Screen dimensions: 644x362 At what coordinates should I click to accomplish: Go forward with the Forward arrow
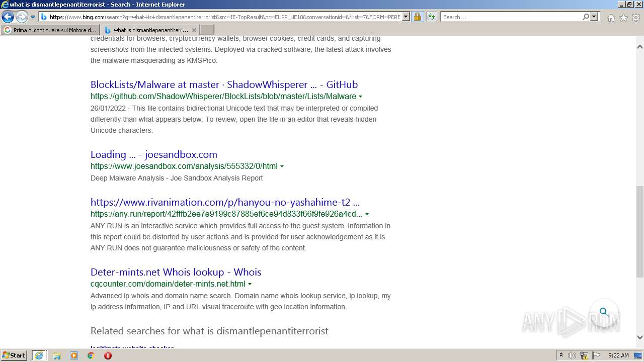(22, 17)
